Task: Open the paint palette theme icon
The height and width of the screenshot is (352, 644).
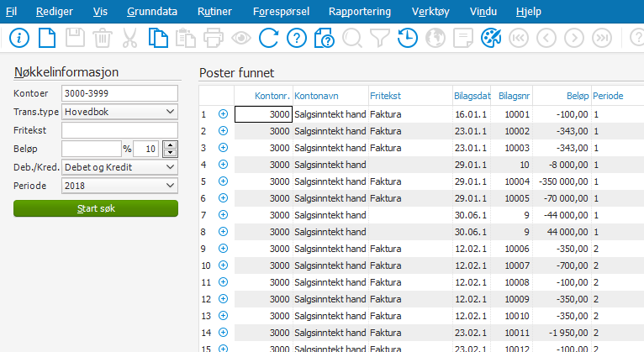Action: tap(491, 38)
